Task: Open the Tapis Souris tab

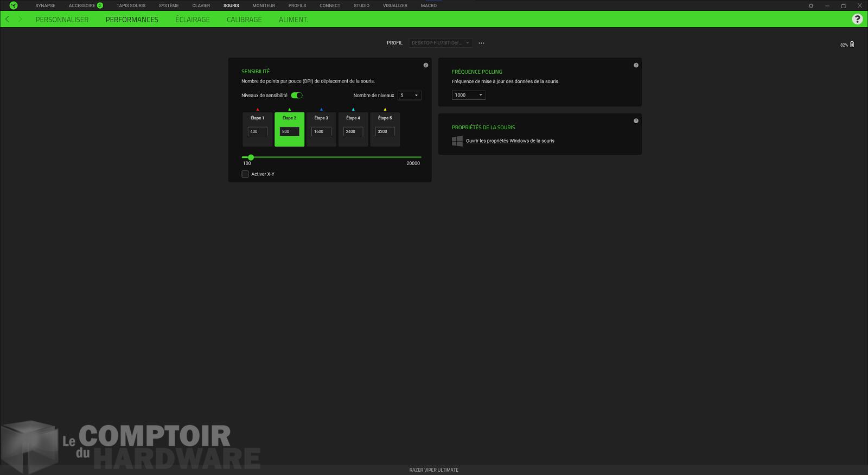Action: 131,5
